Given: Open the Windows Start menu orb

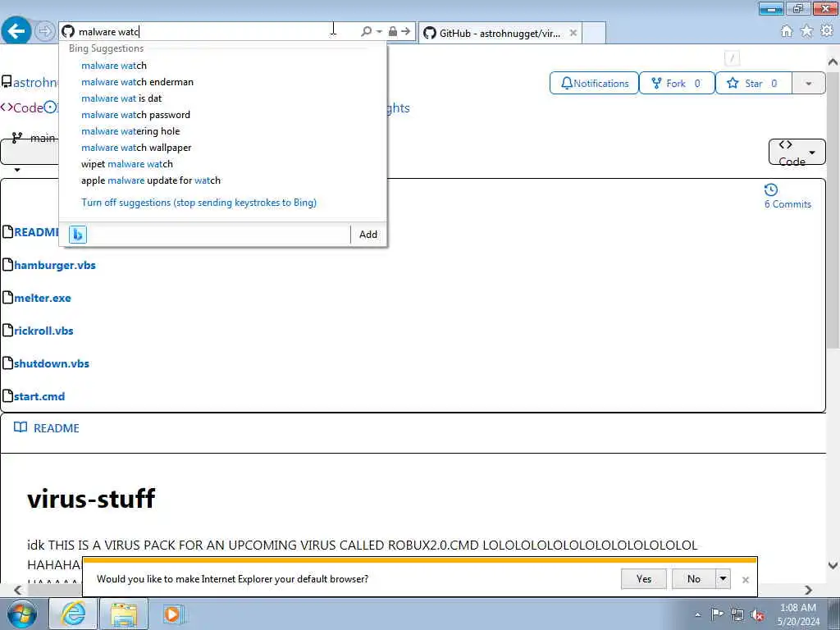Looking at the screenshot, I should (x=21, y=614).
